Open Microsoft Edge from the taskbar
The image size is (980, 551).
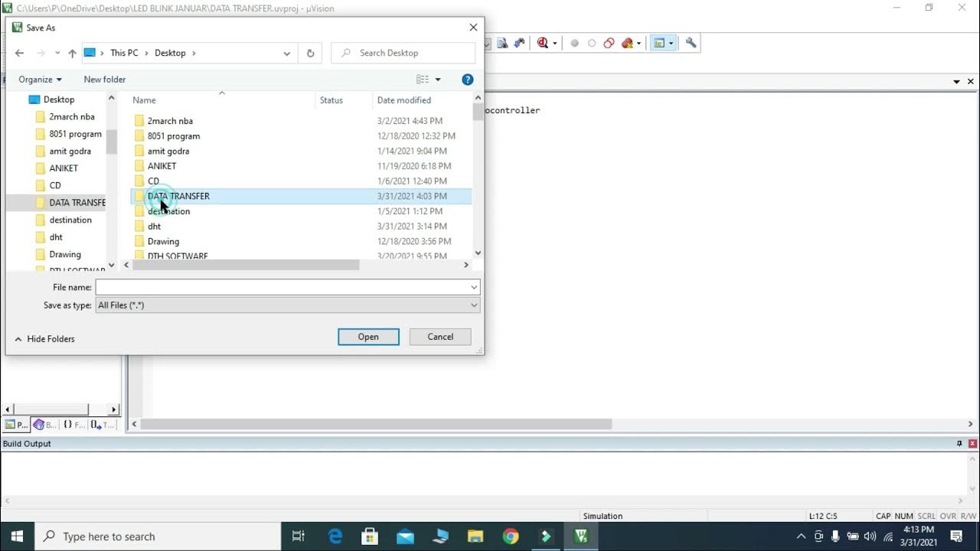pyautogui.click(x=335, y=536)
